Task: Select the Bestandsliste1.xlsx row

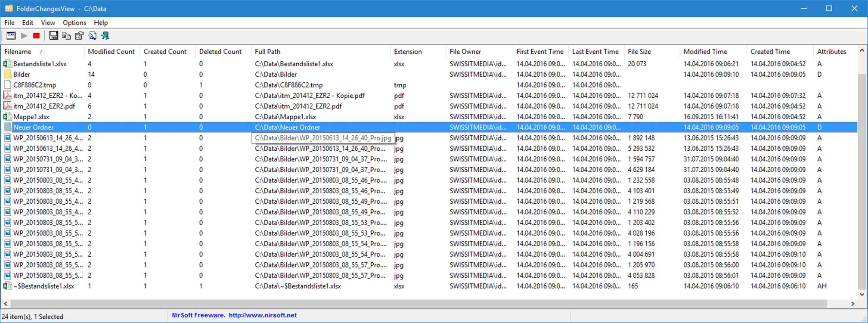Action: point(429,64)
